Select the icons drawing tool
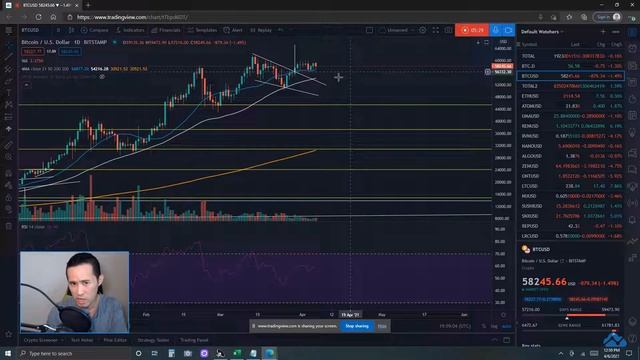This screenshot has height=360, width=640. click(x=9, y=129)
